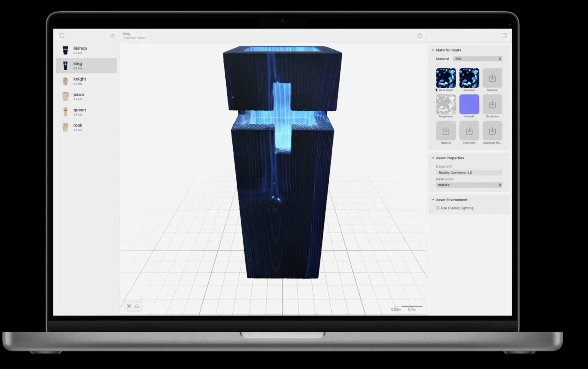Image resolution: width=588 pixels, height=369 pixels.
Task: Click the import icon above the model list
Action: click(x=112, y=36)
